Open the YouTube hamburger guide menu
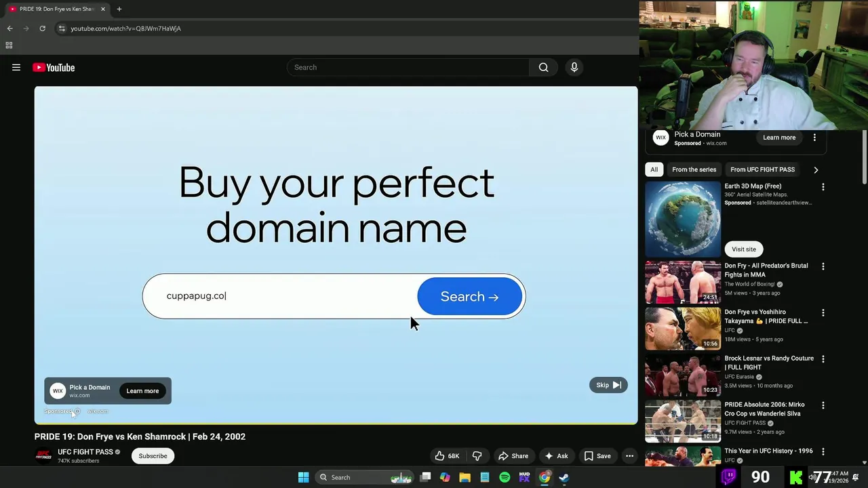 (x=16, y=67)
